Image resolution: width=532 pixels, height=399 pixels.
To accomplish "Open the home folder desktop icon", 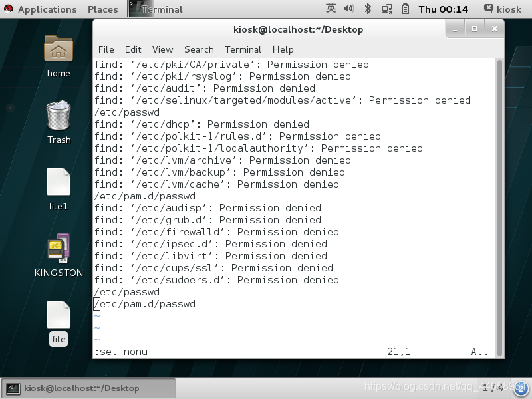I will [59, 49].
